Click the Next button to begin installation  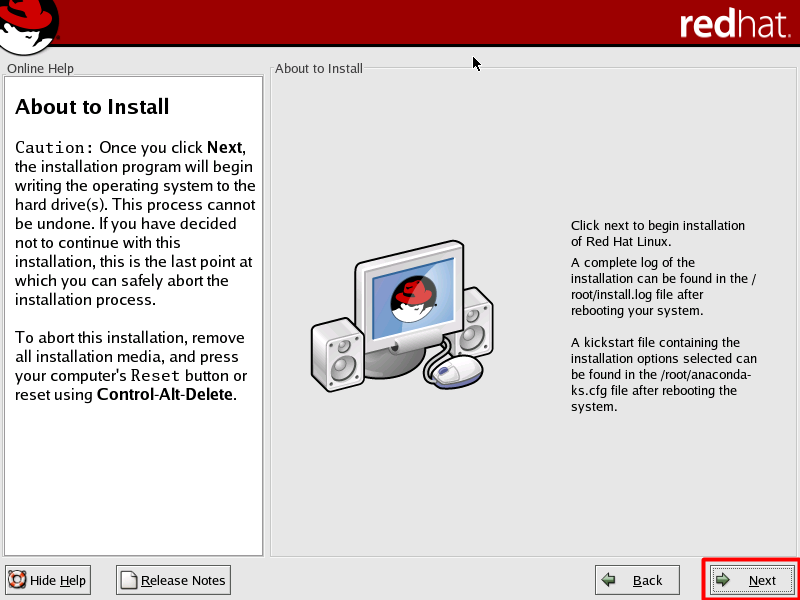(751, 580)
